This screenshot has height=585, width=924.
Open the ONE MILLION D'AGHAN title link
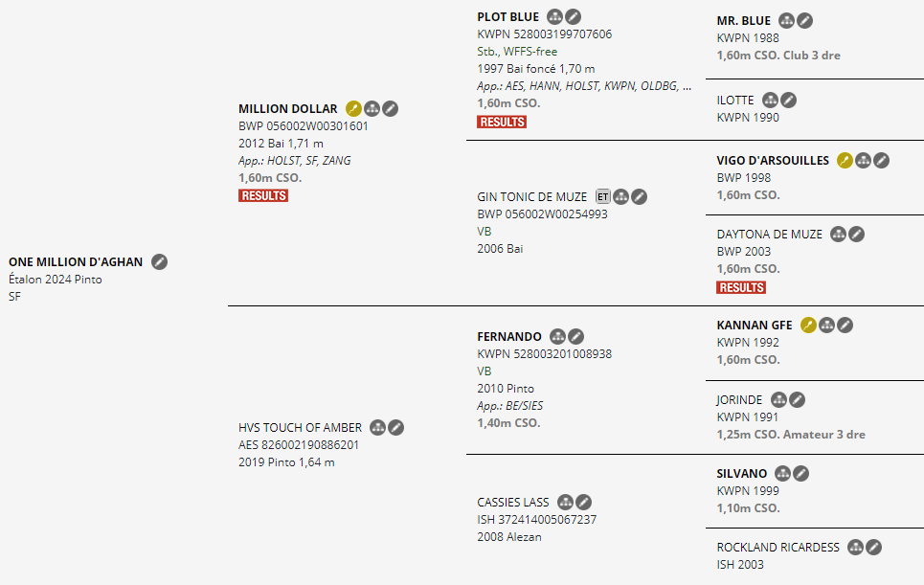pyautogui.click(x=76, y=262)
